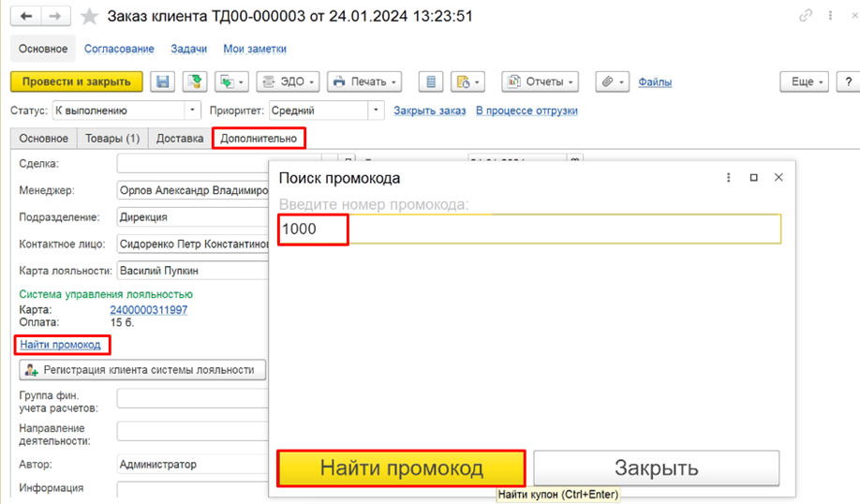
Task: Switch to the Согласование section
Action: pyautogui.click(x=119, y=49)
